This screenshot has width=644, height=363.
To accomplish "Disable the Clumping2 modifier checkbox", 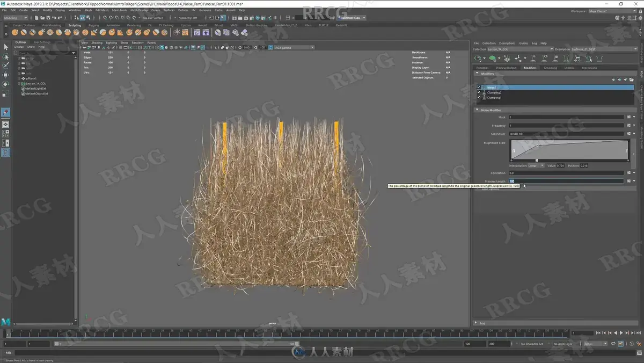I will 479,92.
